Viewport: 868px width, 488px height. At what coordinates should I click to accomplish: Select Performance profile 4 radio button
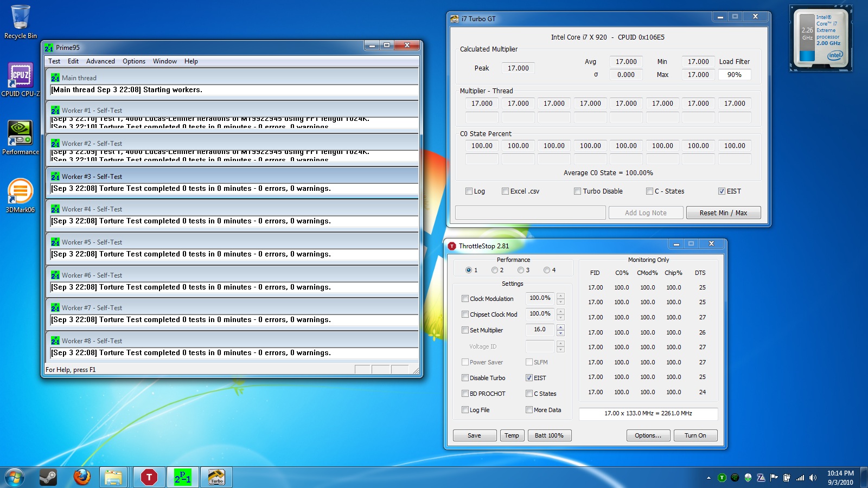coord(547,270)
